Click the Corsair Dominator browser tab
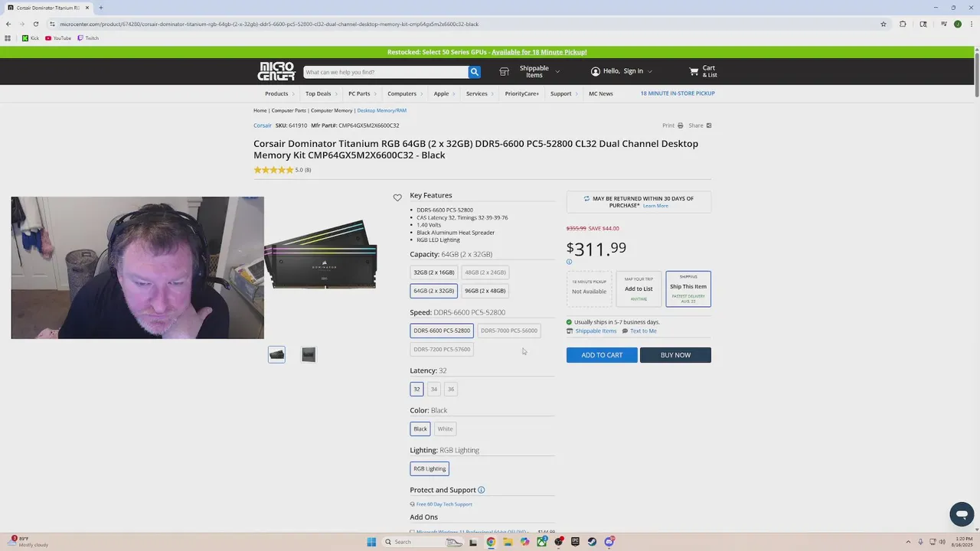980x551 pixels. (47, 8)
